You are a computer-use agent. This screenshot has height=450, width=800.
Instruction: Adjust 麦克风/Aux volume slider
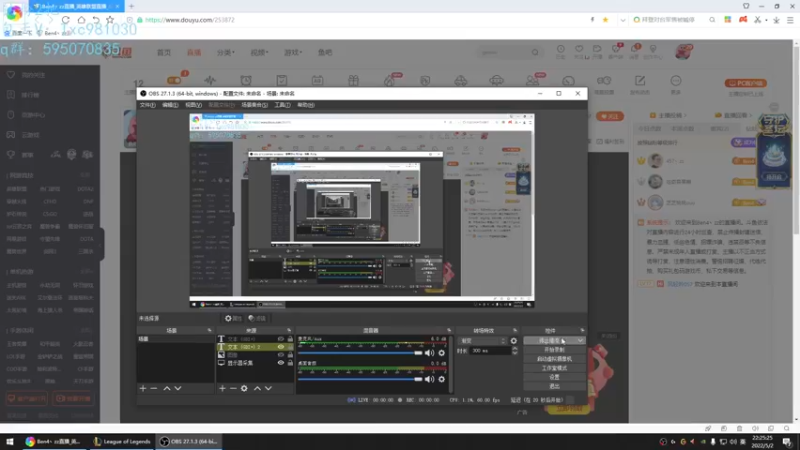360,353
